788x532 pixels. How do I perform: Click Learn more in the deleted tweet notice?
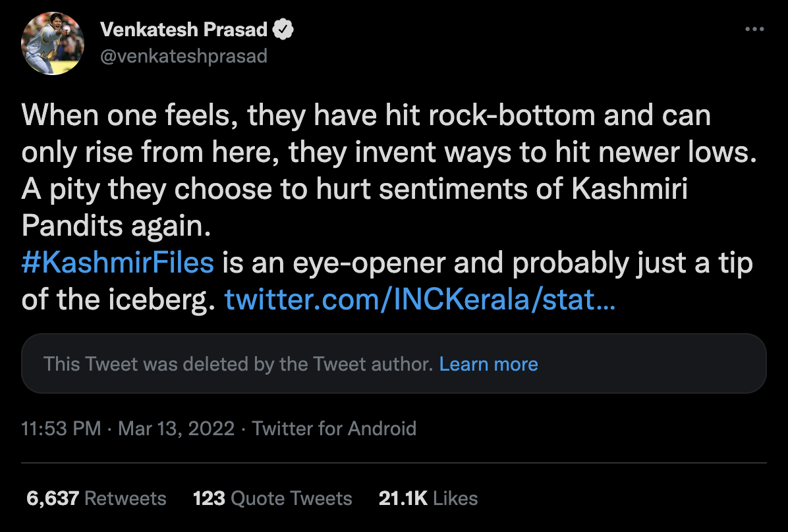pos(488,364)
